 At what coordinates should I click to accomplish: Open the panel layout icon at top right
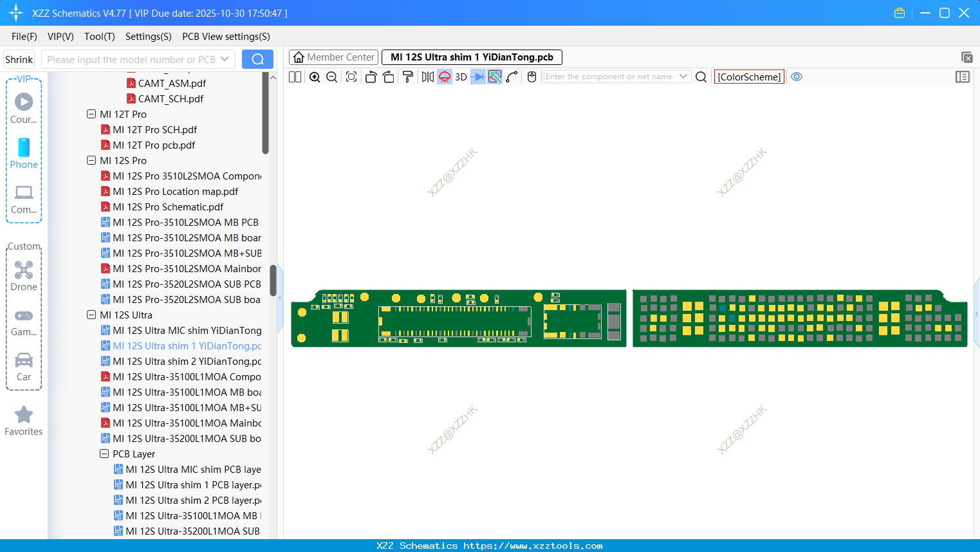pos(963,77)
